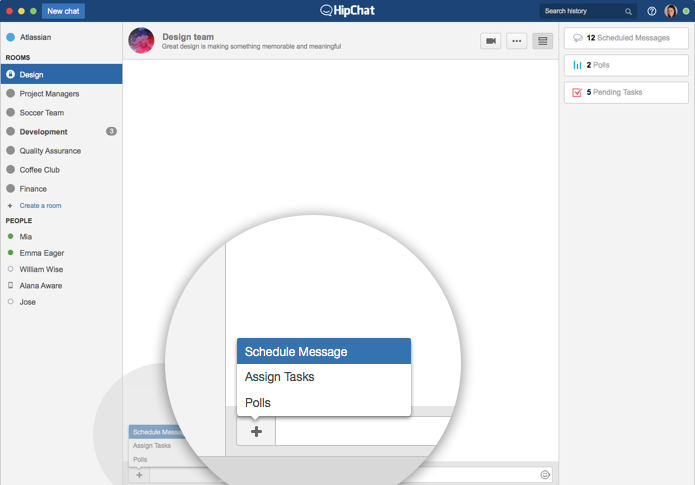Choose Assign Tasks in magnified menu
Viewport: 695px width, 485px height.
[x=324, y=377]
